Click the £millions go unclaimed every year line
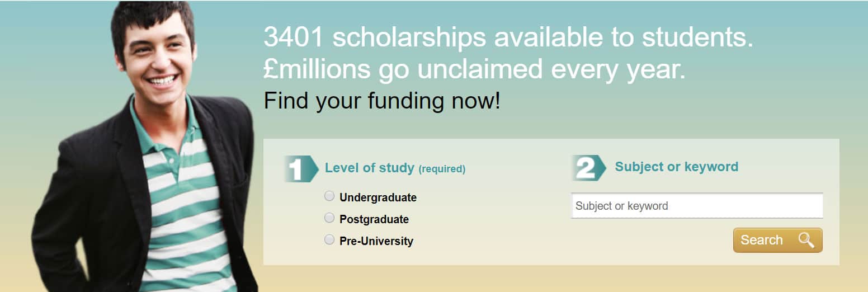The width and height of the screenshot is (868, 292). click(x=474, y=69)
